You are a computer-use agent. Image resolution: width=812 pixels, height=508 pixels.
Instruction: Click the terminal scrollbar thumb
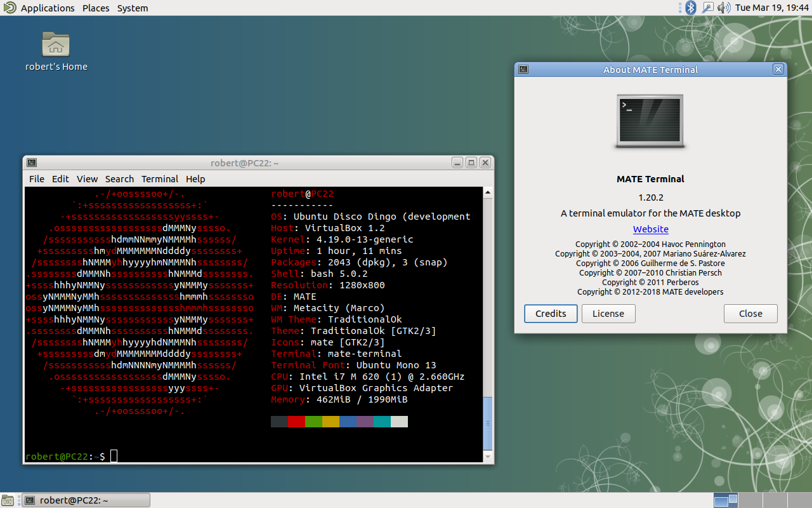488,424
